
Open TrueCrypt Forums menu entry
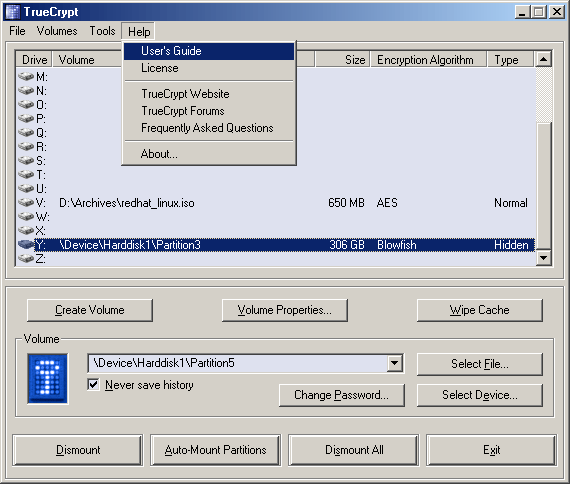(209, 111)
